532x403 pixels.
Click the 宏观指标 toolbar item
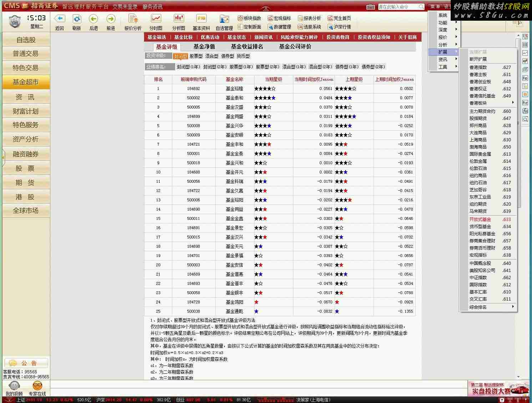click(279, 18)
